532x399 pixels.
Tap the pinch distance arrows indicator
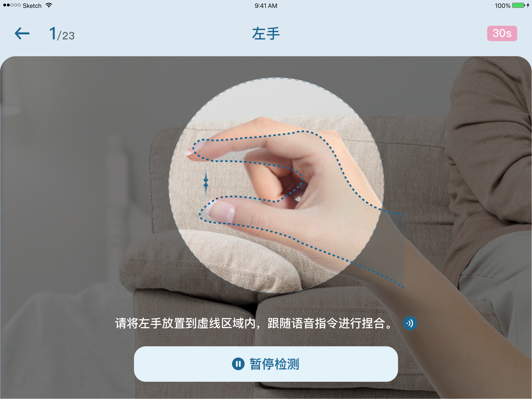[206, 182]
